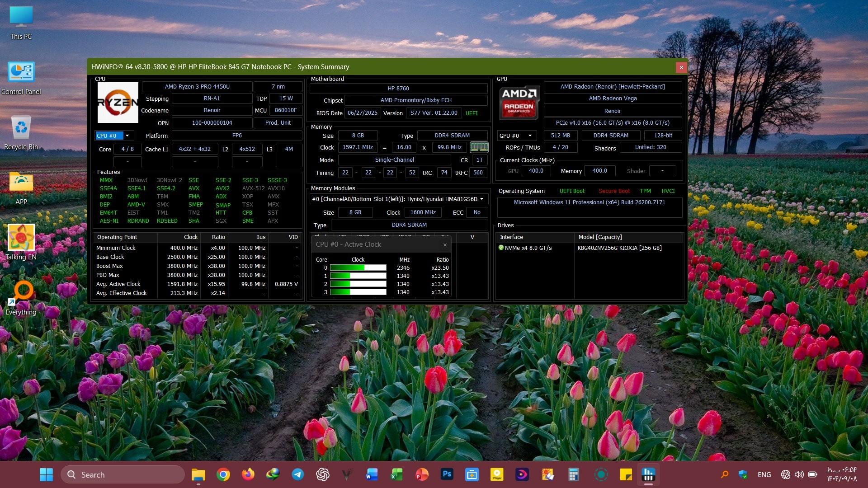Click the Model [Capacity] column header
Image resolution: width=868 pixels, height=488 pixels.
600,237
